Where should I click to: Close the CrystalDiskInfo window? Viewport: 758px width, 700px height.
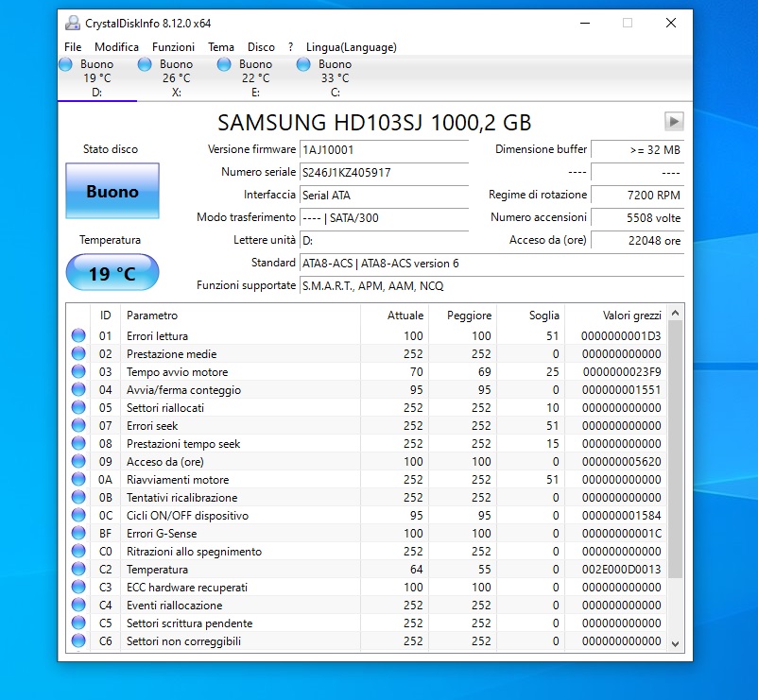(x=670, y=23)
